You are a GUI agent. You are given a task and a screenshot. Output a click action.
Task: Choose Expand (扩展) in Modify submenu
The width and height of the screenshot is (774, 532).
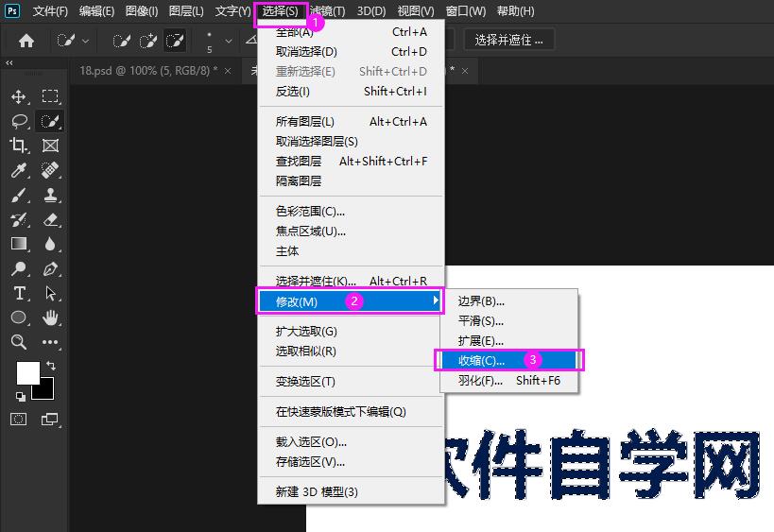coord(509,341)
